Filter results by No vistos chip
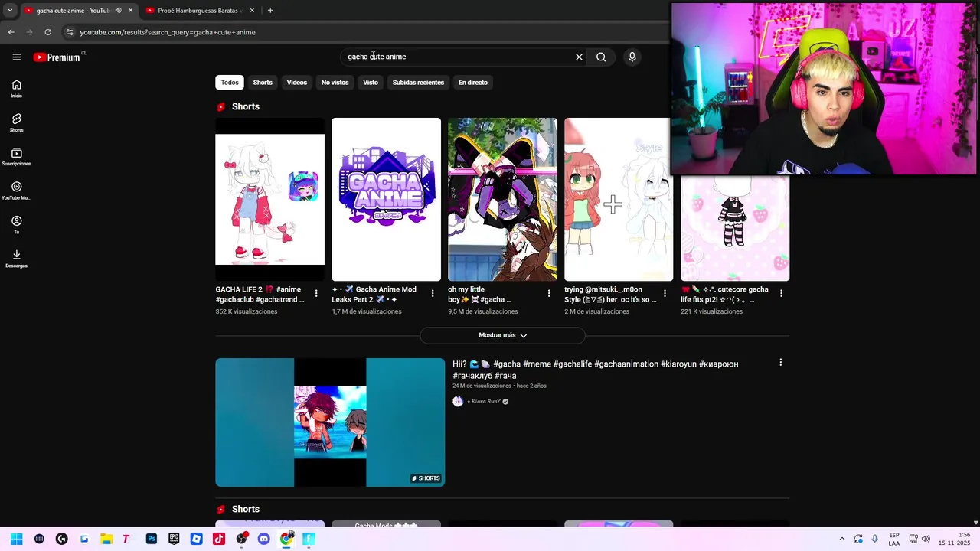Screen dimensions: 980x551 (335, 83)
